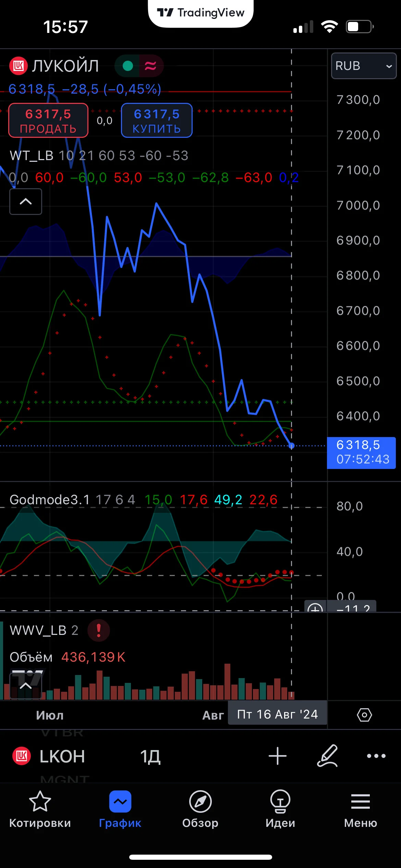Tap the 6400,0 price scale label
Screen dimensions: 401x868
358,416
